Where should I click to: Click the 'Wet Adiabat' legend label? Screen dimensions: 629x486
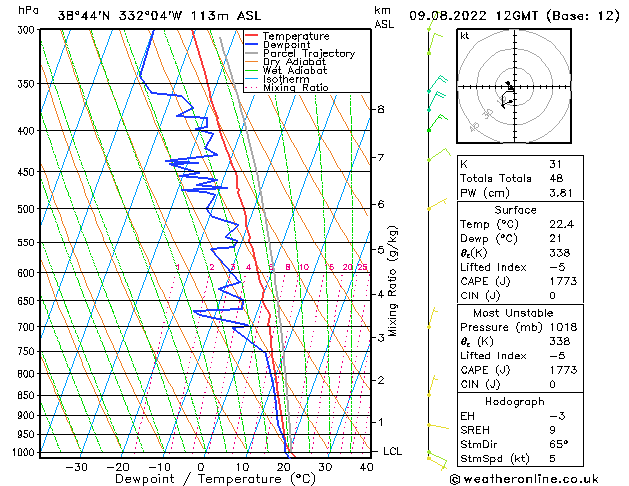pos(295,71)
